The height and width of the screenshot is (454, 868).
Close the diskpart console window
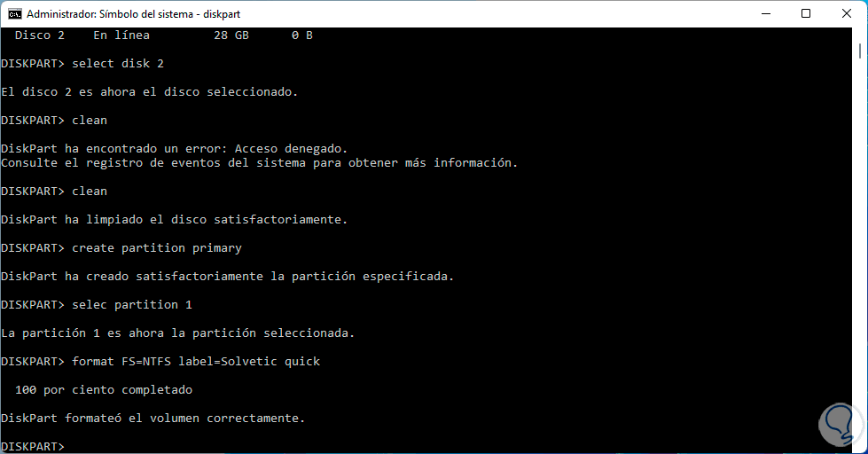846,14
